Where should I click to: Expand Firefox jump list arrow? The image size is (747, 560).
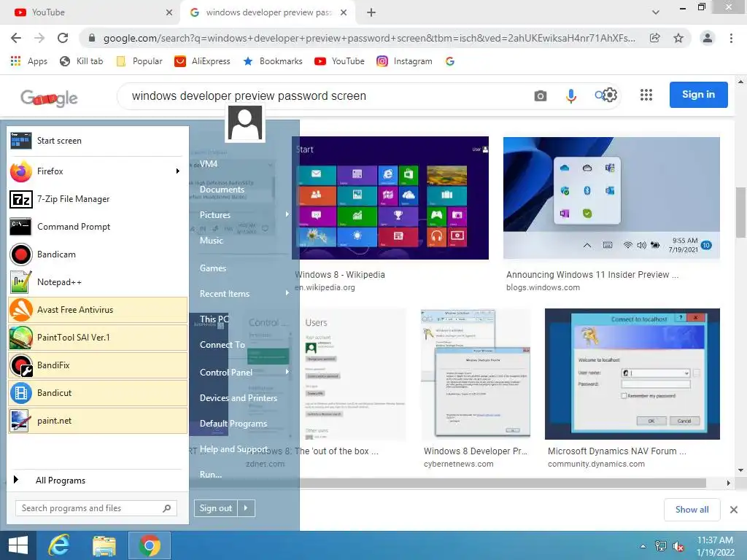tap(178, 171)
